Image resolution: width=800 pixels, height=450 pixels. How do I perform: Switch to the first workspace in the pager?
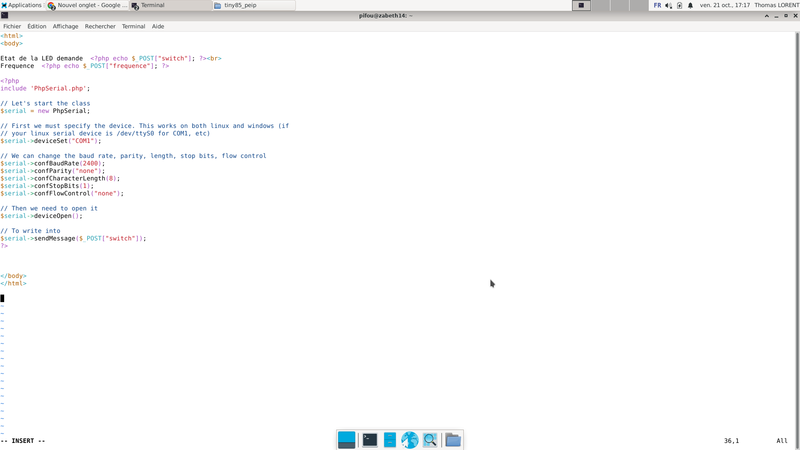(x=581, y=5)
